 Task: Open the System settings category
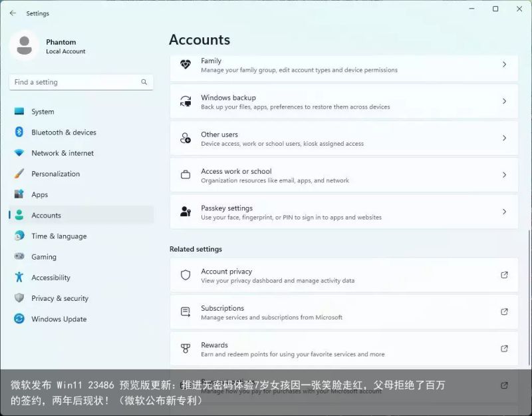point(81,111)
